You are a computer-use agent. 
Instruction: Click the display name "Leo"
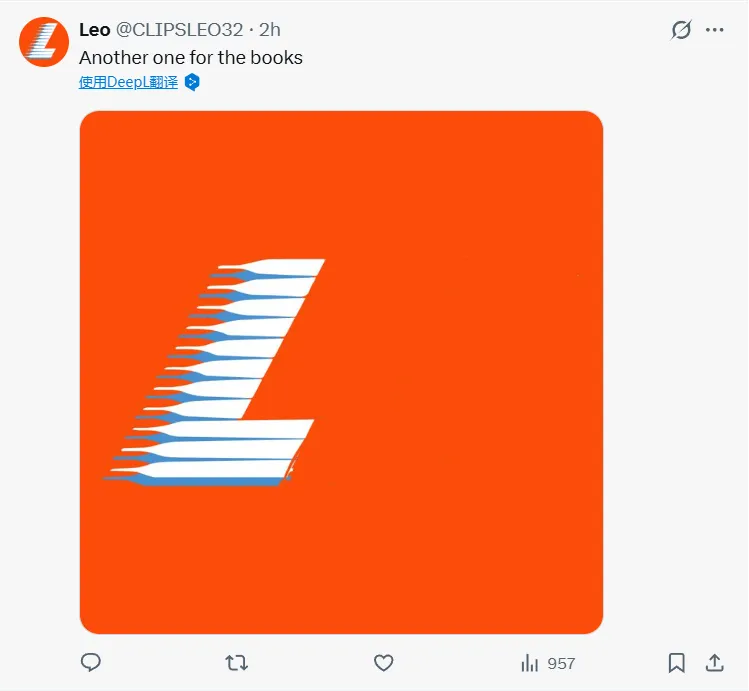[94, 30]
